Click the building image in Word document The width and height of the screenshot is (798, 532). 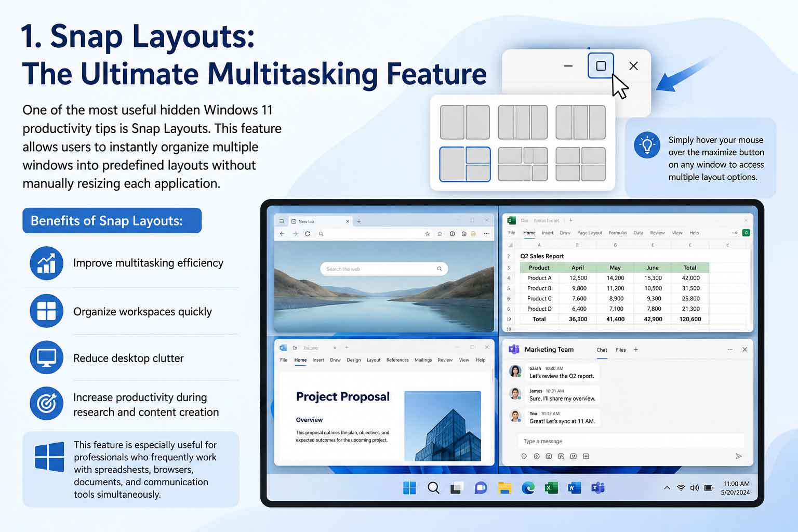(443, 426)
